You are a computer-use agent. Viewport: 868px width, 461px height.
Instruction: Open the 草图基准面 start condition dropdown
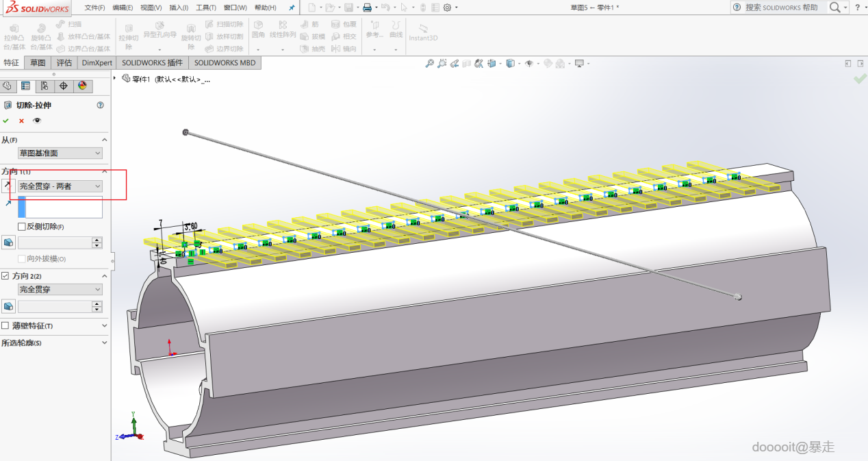pyautogui.click(x=60, y=153)
